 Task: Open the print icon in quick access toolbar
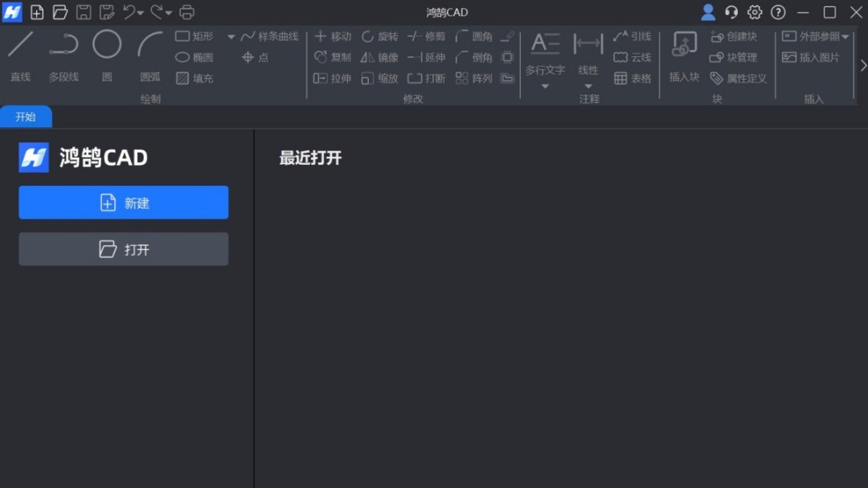(186, 12)
